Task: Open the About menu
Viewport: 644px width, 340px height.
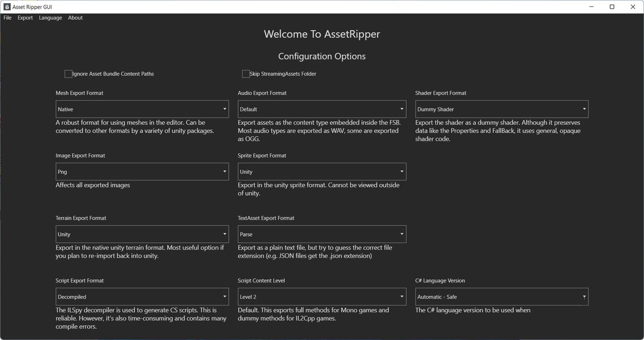Action: coord(75,18)
